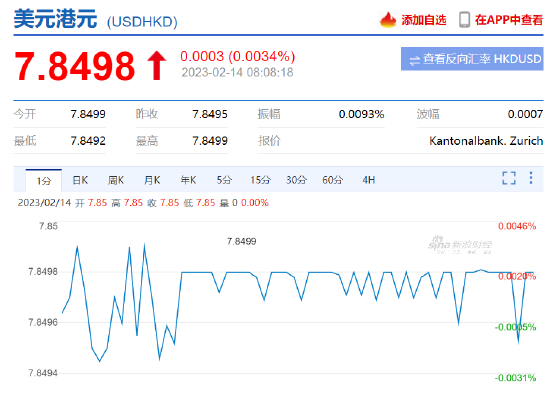
Task: Click the 7.8494 y-axis label
Action: [x=43, y=373]
